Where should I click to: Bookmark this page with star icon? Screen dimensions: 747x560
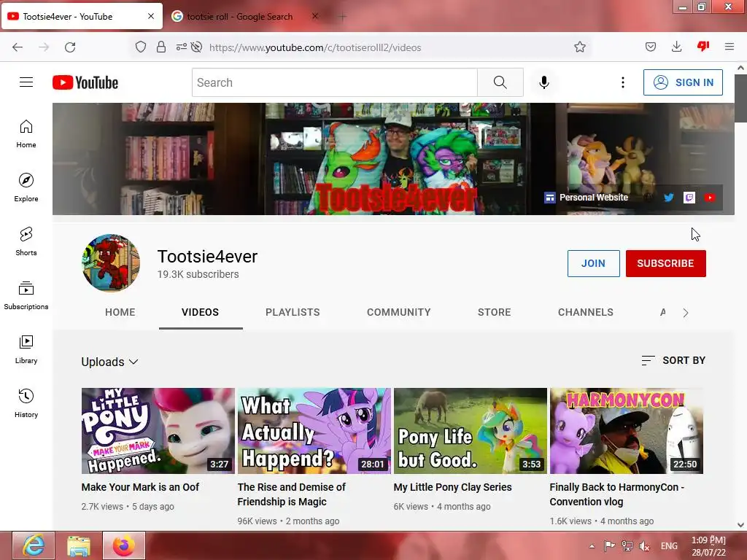coord(580,47)
